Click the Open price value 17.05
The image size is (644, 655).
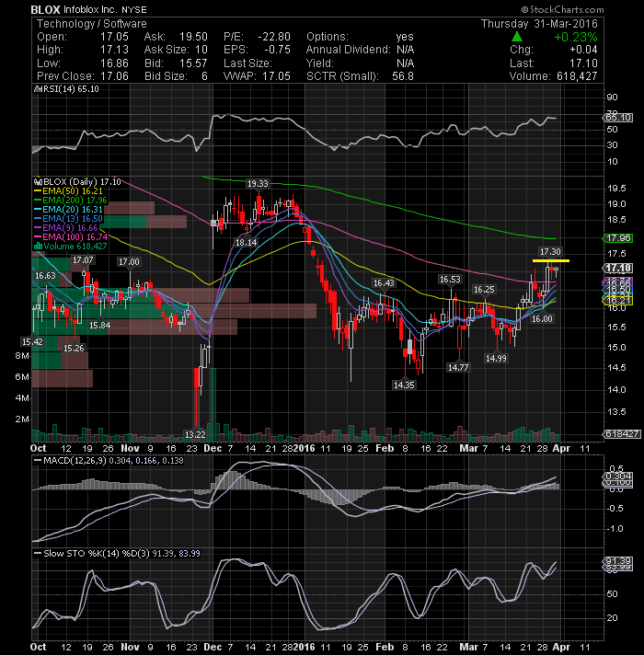coord(114,37)
